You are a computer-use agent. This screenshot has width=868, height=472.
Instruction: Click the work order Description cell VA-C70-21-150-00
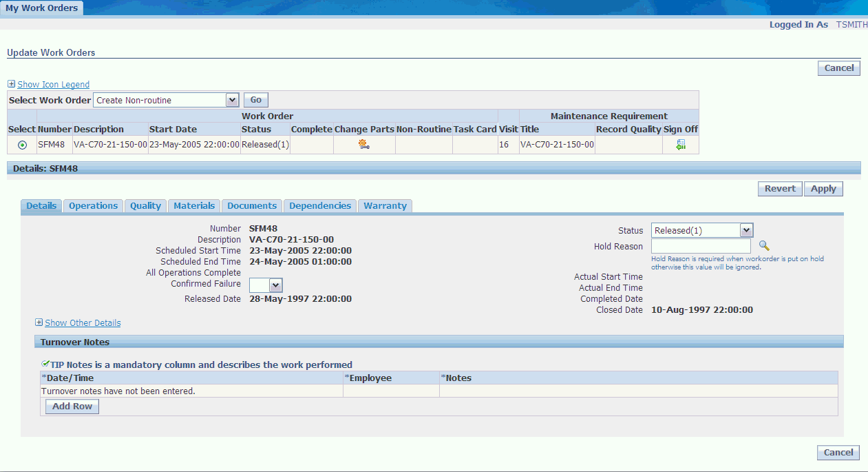coord(110,145)
